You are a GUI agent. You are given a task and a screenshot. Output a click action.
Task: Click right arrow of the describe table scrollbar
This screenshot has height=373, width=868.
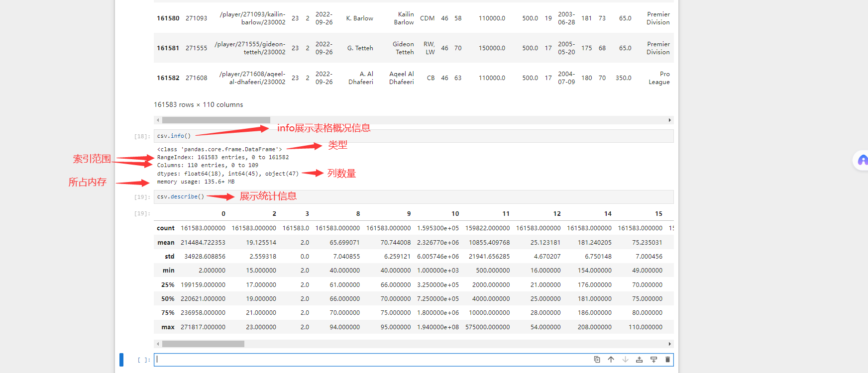pos(670,344)
